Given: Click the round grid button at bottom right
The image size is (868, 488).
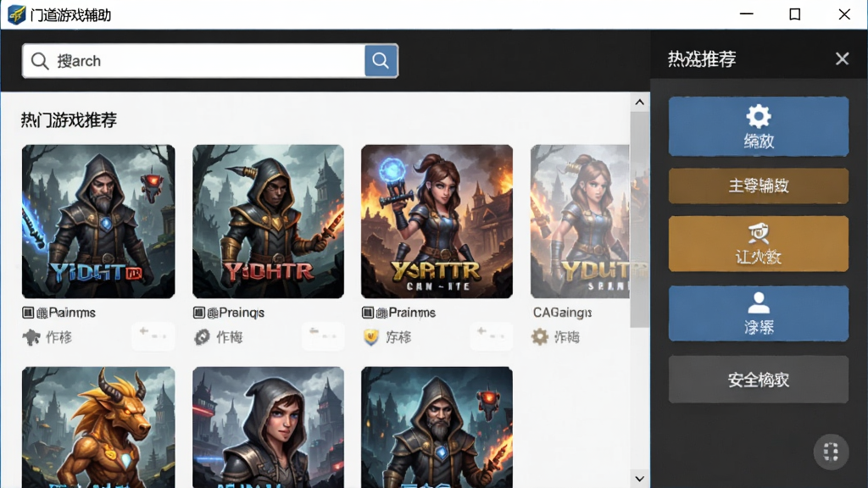Looking at the screenshot, I should 831,452.
